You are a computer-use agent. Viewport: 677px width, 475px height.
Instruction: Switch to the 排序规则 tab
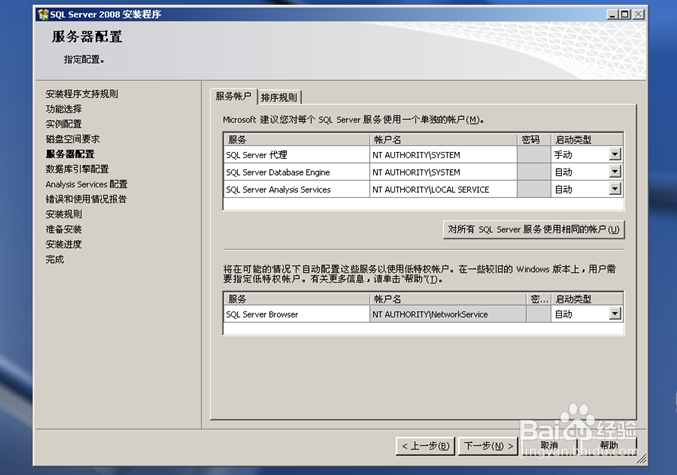click(279, 97)
